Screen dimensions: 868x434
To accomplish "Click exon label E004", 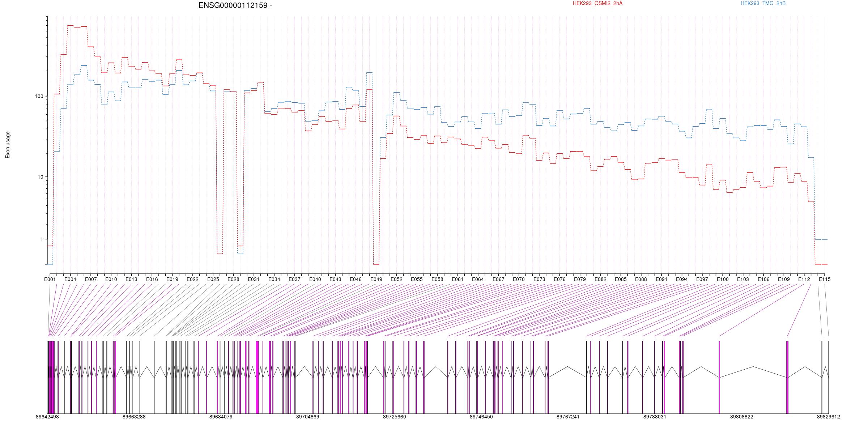I will tap(70, 279).
